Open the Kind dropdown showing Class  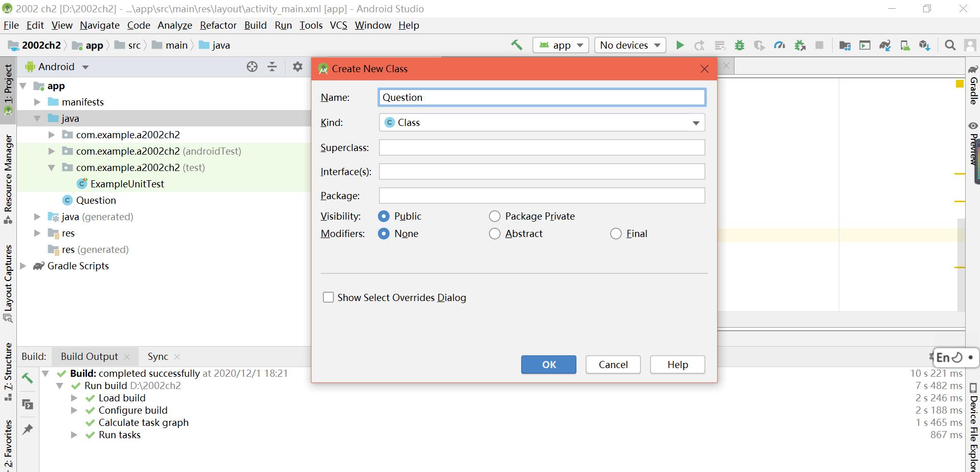coord(542,122)
